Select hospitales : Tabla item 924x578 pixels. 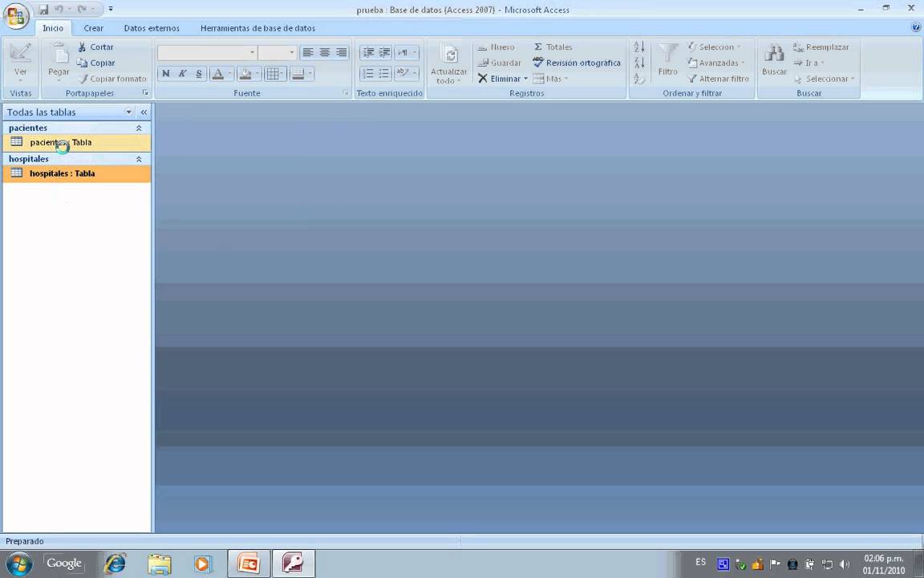[x=77, y=173]
